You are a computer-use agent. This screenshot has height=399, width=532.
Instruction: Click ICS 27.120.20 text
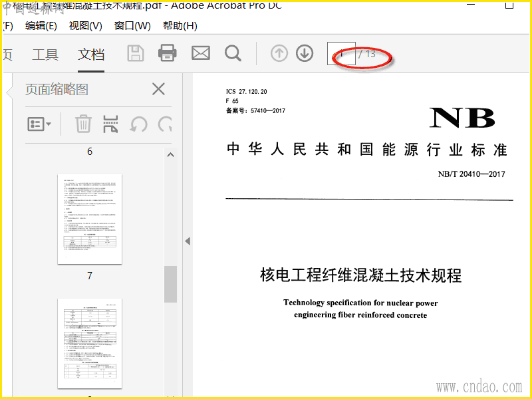click(246, 92)
